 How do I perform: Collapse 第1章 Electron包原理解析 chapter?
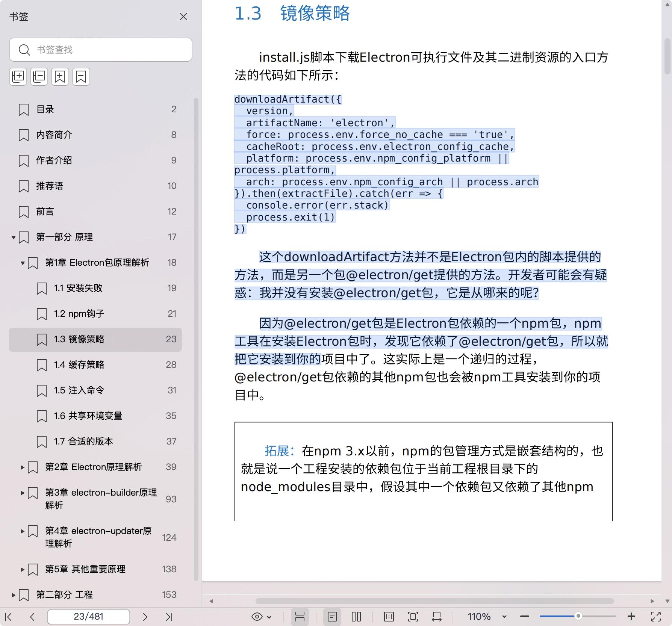pos(23,263)
